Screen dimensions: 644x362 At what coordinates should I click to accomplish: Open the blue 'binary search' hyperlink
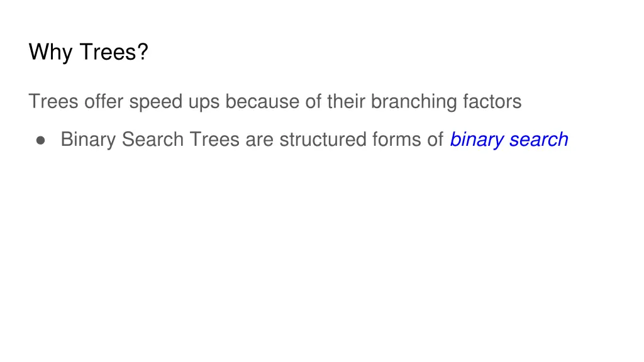pyautogui.click(x=509, y=139)
